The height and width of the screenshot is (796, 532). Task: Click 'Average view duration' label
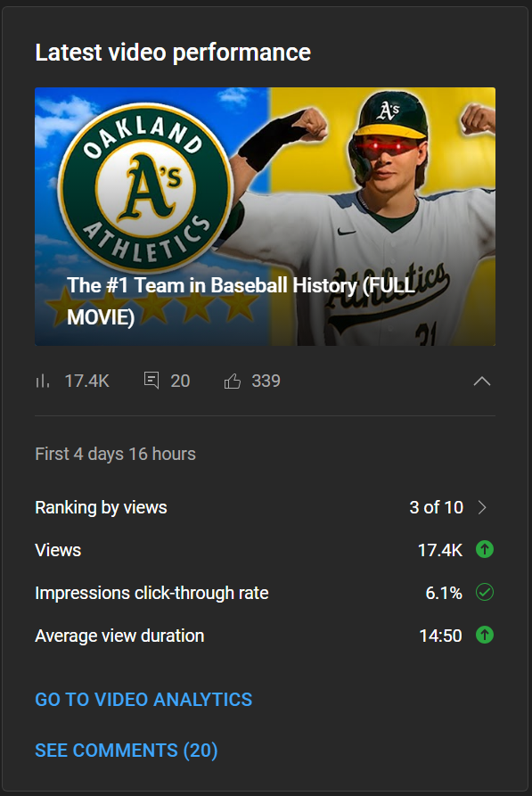click(119, 636)
